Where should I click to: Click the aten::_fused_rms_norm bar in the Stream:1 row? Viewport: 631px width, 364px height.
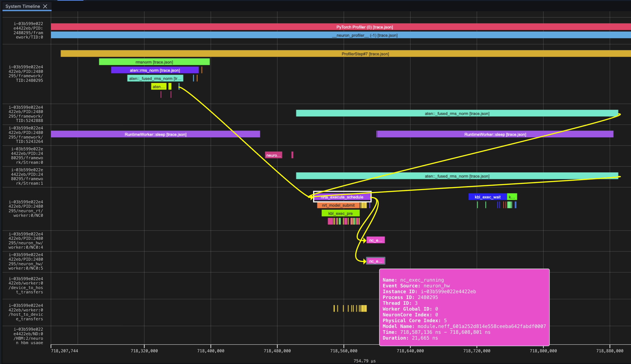pos(457,176)
